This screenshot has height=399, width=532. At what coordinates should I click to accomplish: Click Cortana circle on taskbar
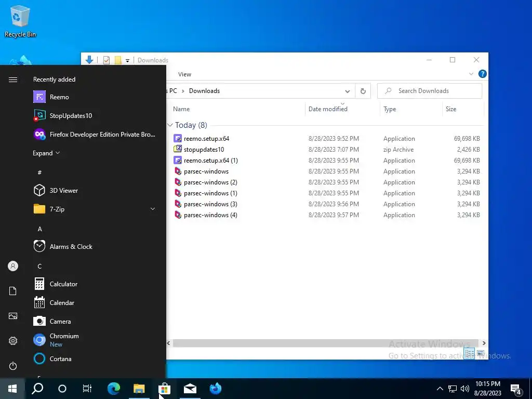62,389
